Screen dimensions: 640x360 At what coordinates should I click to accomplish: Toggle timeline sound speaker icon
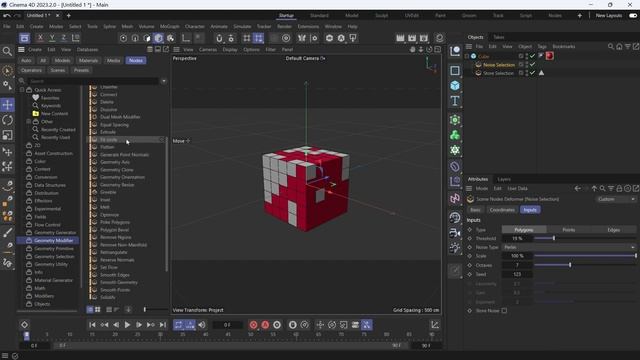202,325
